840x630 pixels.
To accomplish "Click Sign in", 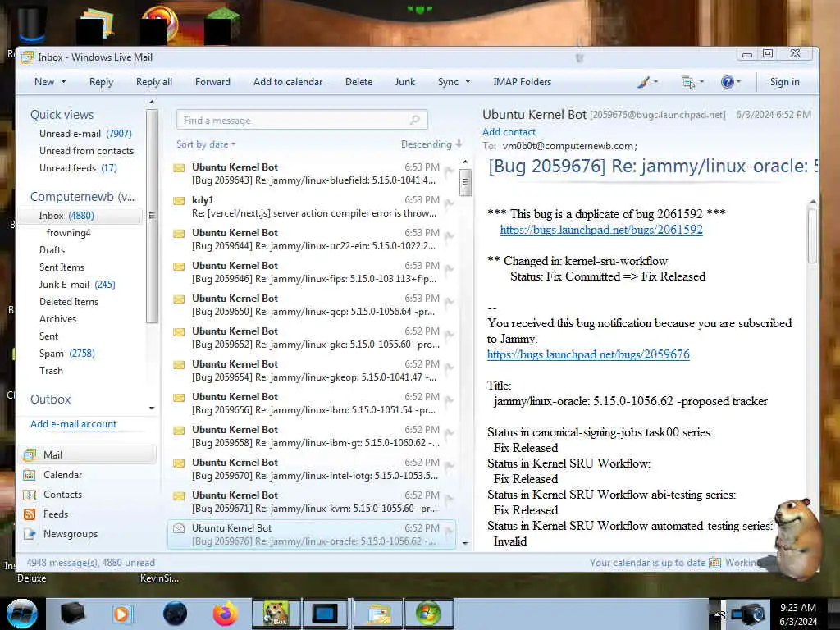I will pyautogui.click(x=784, y=82).
